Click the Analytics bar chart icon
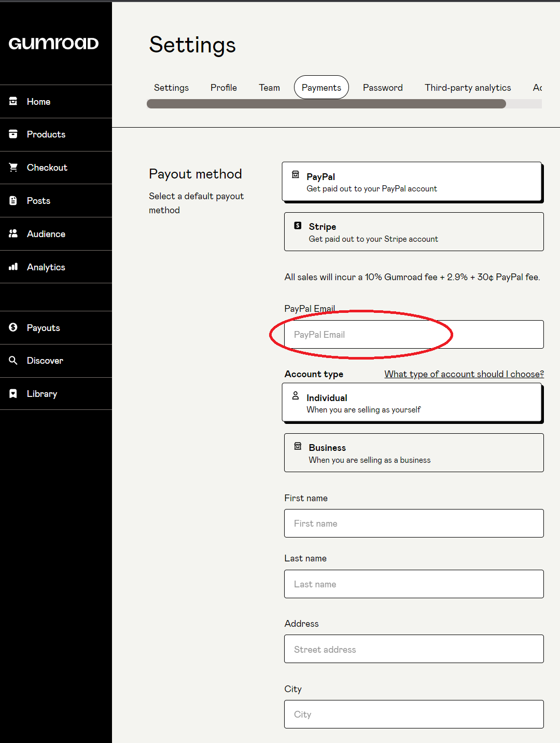This screenshot has height=743, width=560. point(13,267)
